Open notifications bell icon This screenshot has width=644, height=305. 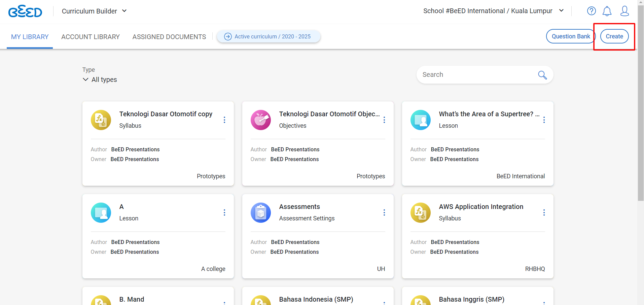pos(607,11)
